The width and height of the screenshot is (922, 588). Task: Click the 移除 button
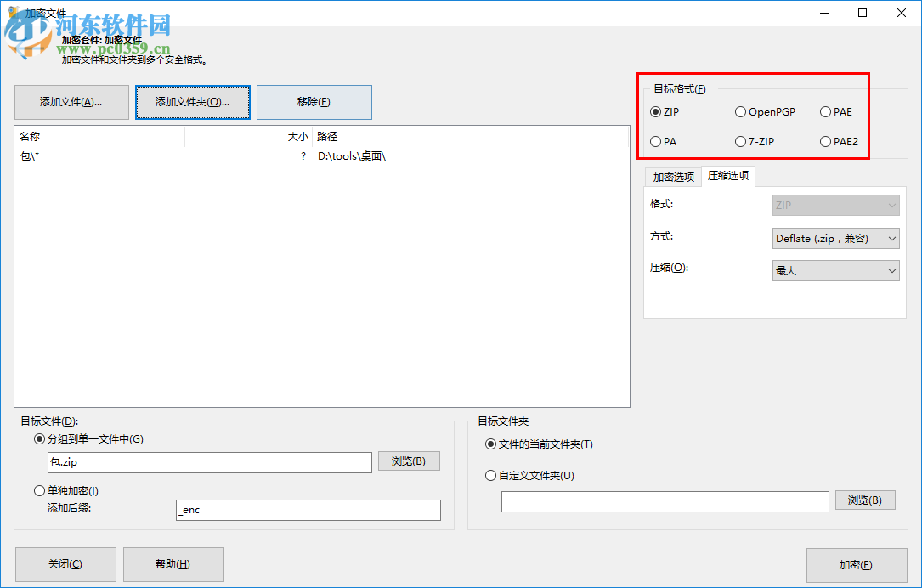point(314,102)
